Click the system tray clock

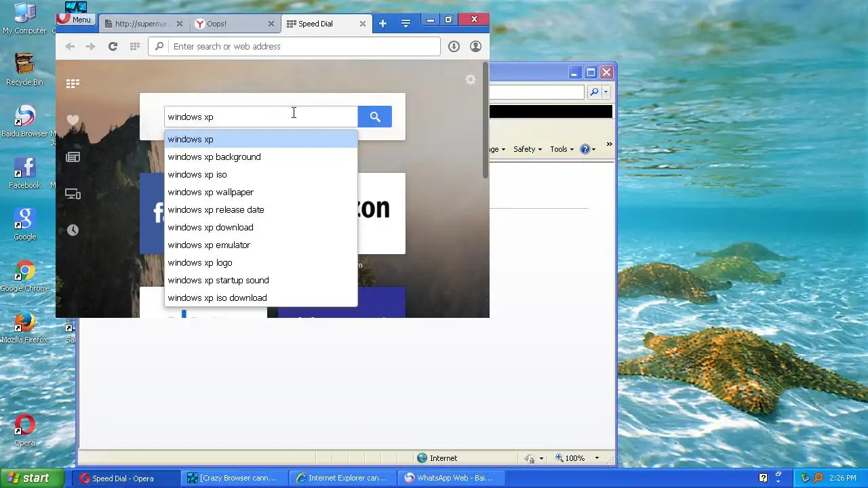[x=843, y=479]
